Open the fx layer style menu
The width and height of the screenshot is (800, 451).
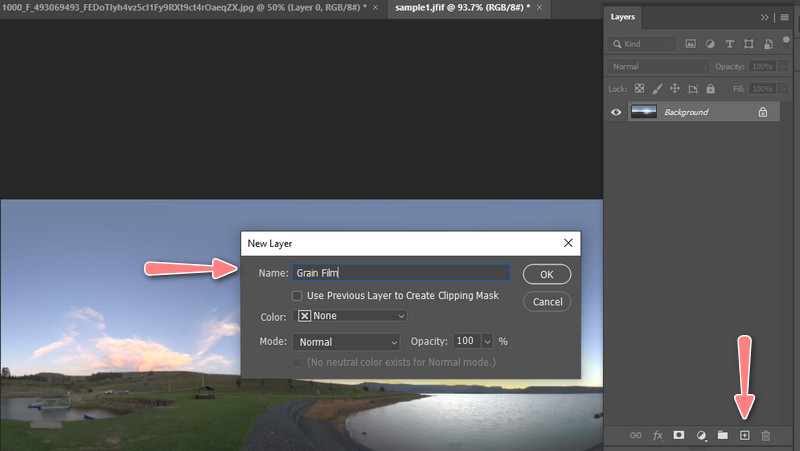[657, 435]
